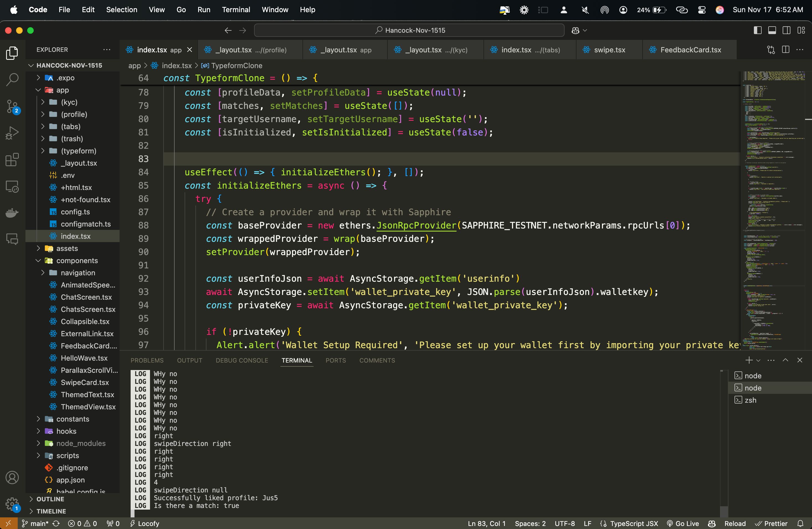This screenshot has height=529, width=812.
Task: Open Source Control view with 2 changes
Action: [12, 107]
